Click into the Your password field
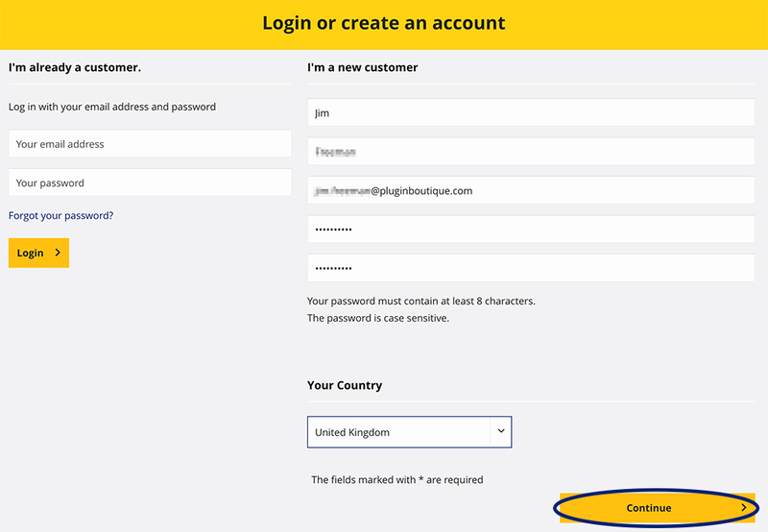The height and width of the screenshot is (532, 768). point(150,182)
